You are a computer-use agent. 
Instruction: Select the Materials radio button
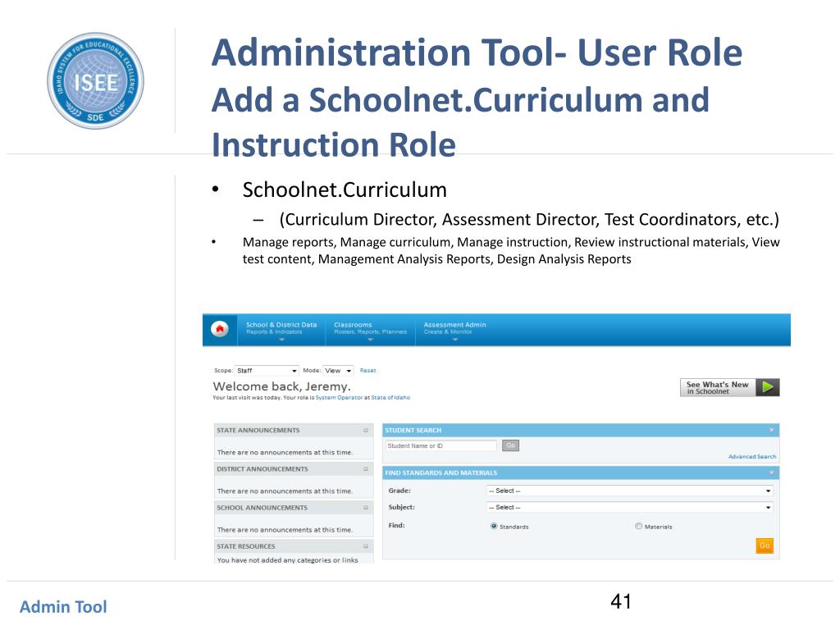coord(638,526)
